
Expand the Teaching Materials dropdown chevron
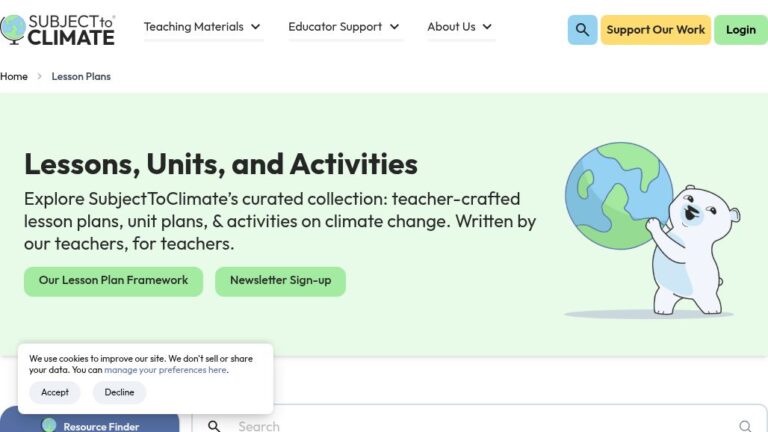tap(256, 27)
